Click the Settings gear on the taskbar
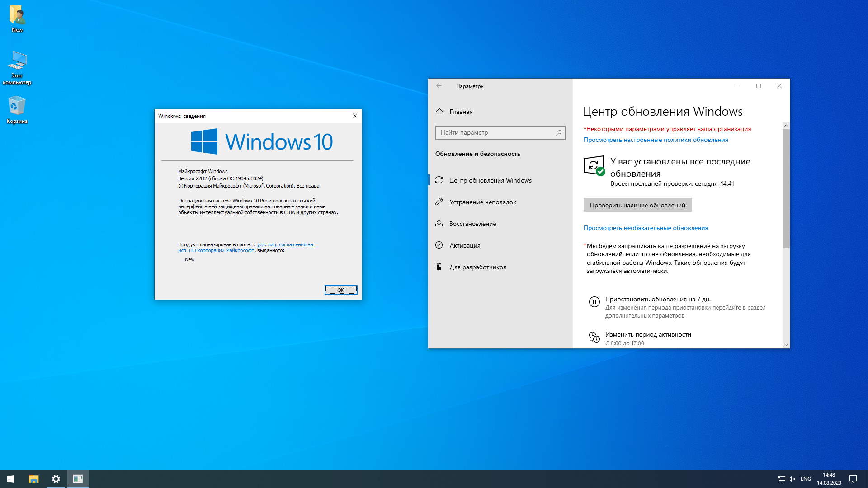This screenshot has height=488, width=868. pyautogui.click(x=56, y=479)
